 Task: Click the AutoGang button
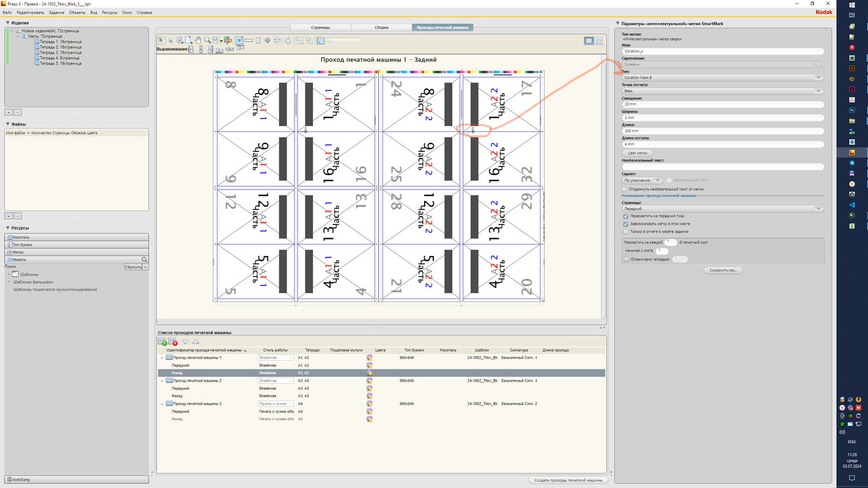pos(76,479)
